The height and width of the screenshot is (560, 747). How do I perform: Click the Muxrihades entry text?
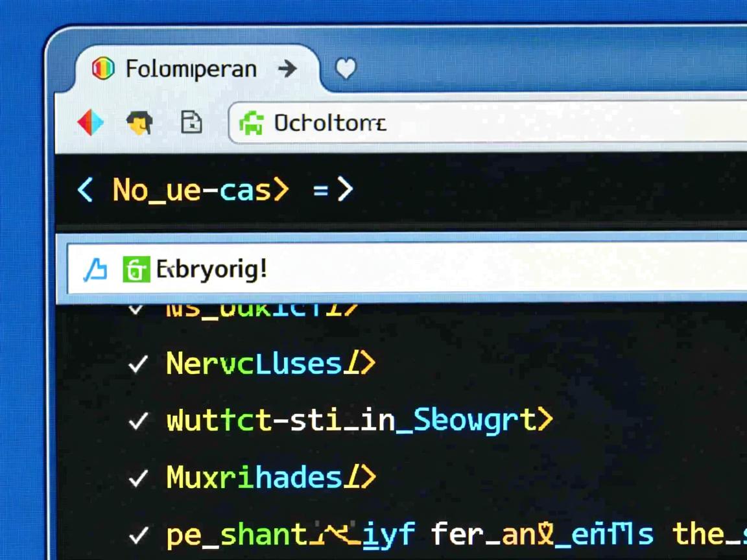coord(254,478)
